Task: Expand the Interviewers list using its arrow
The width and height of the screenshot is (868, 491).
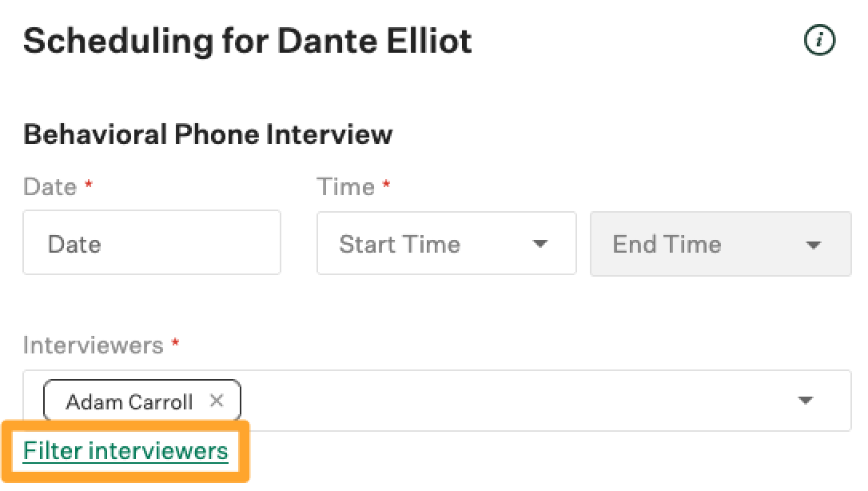Action: (x=806, y=400)
